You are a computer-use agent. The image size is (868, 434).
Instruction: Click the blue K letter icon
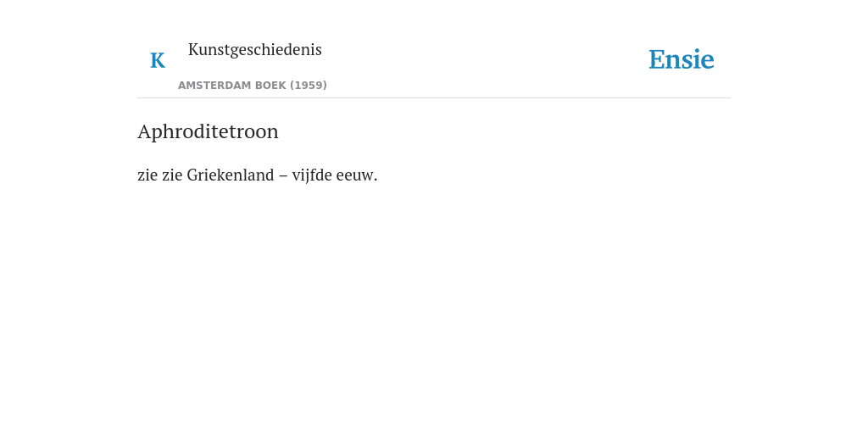point(158,60)
